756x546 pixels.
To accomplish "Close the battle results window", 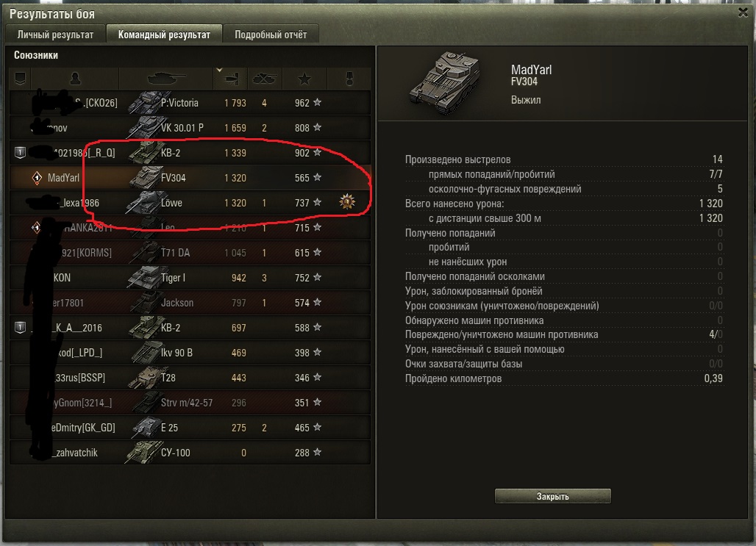I will (743, 12).
